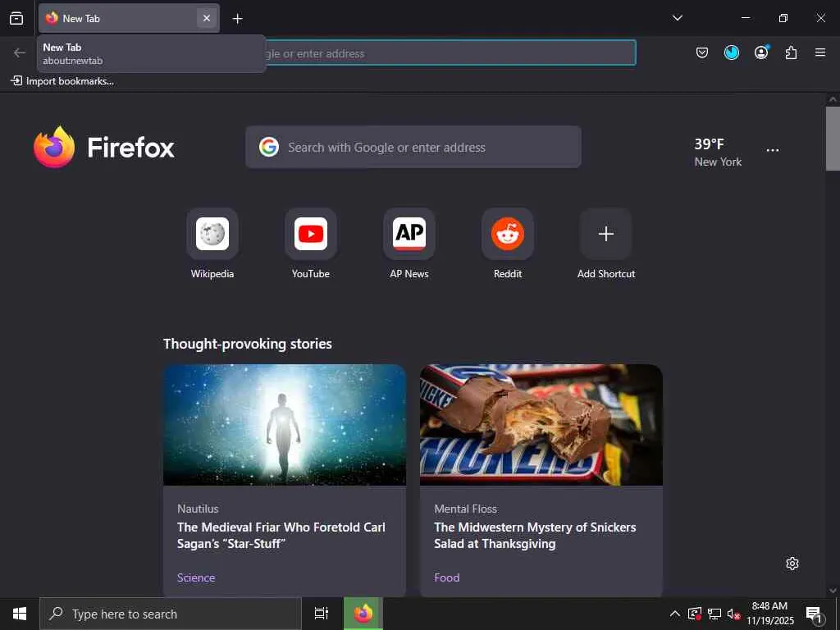
Task: Open the Snickers story thumbnail image
Action: tap(541, 425)
